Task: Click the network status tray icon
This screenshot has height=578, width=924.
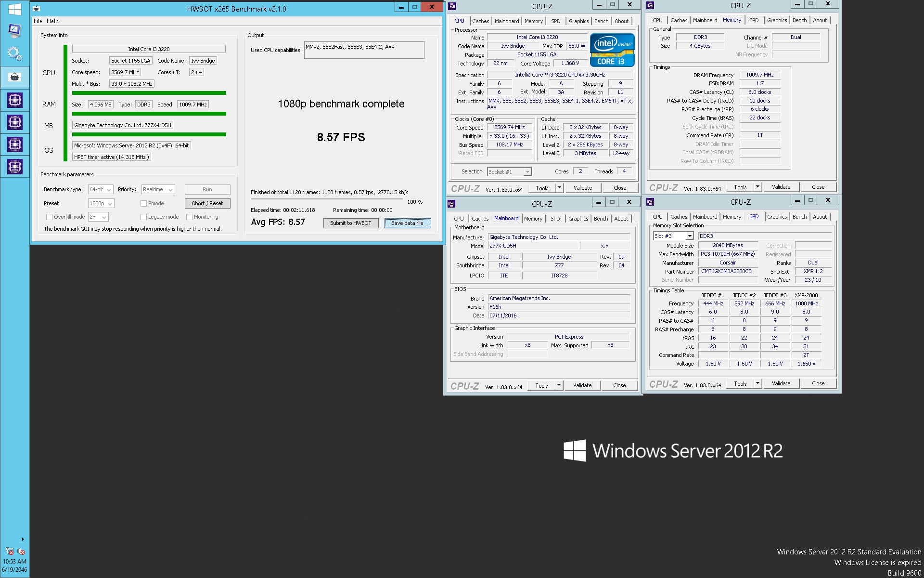Action: (x=10, y=551)
